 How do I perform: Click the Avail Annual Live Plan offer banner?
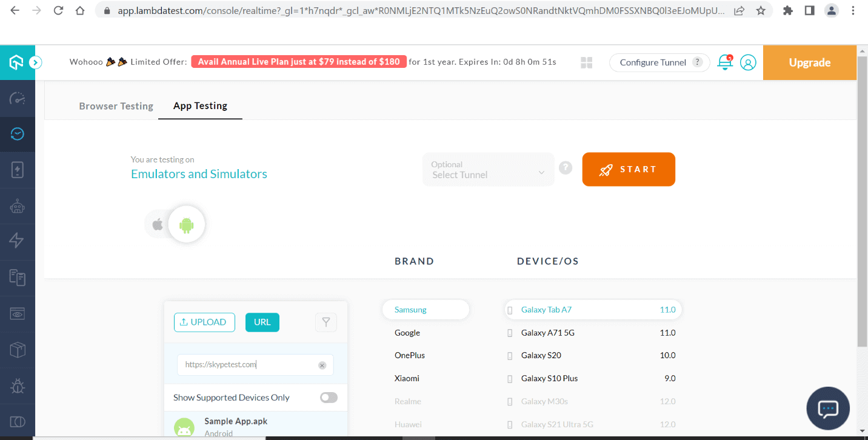[298, 61]
